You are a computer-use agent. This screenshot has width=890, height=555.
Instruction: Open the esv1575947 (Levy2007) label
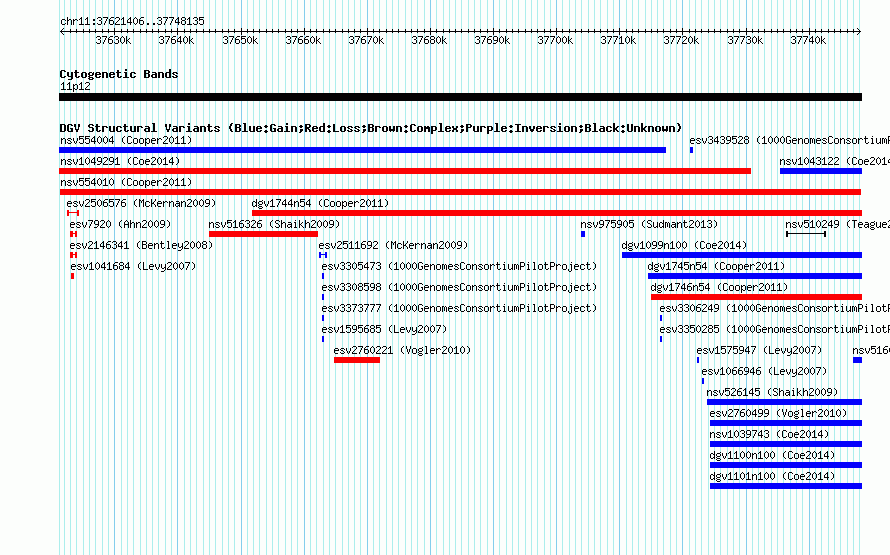tap(759, 350)
